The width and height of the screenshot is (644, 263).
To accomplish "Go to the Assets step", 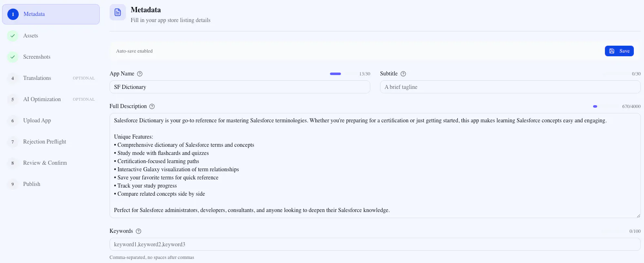I will click(51, 35).
